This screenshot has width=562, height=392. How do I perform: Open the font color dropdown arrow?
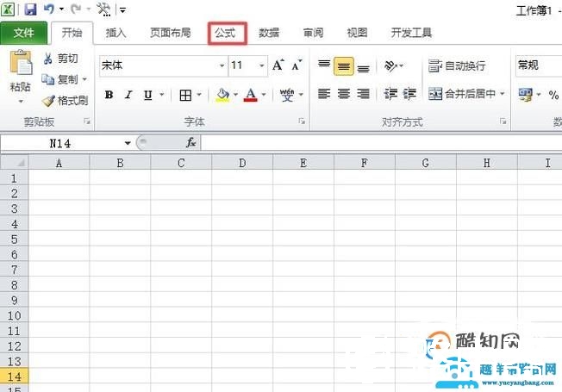[264, 95]
